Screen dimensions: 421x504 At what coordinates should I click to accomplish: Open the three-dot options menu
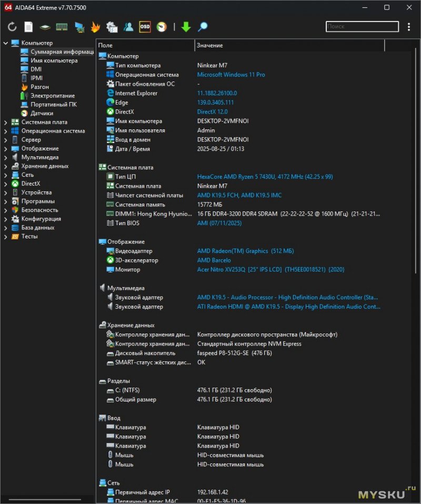(x=408, y=27)
